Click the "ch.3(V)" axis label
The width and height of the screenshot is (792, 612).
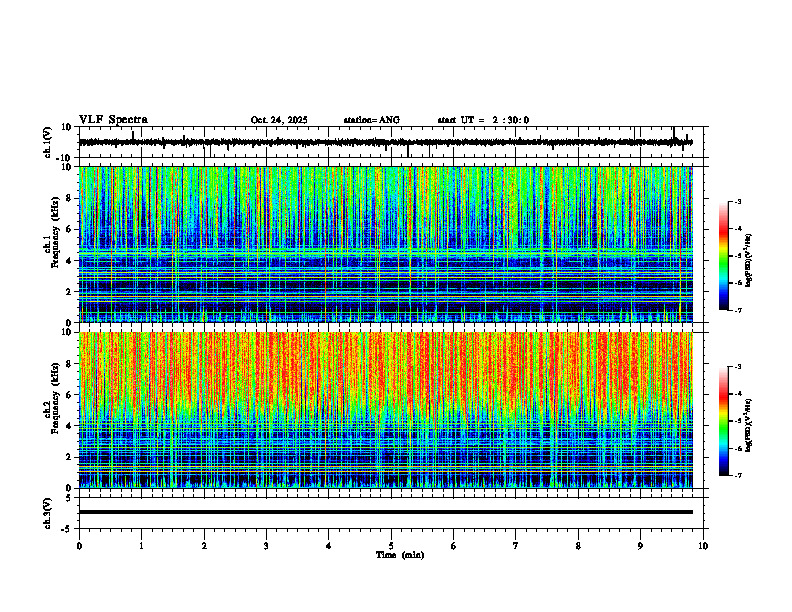tap(48, 513)
